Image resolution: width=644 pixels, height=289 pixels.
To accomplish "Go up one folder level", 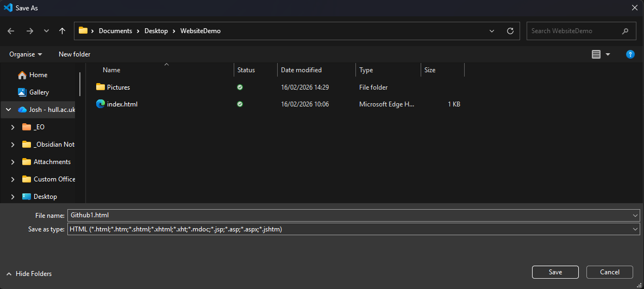I will click(x=62, y=31).
